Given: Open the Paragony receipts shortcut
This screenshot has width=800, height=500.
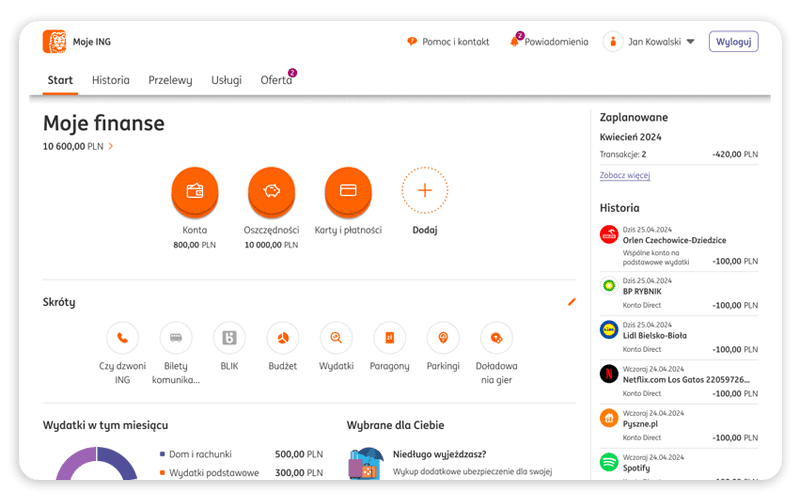Looking at the screenshot, I should pos(389,338).
